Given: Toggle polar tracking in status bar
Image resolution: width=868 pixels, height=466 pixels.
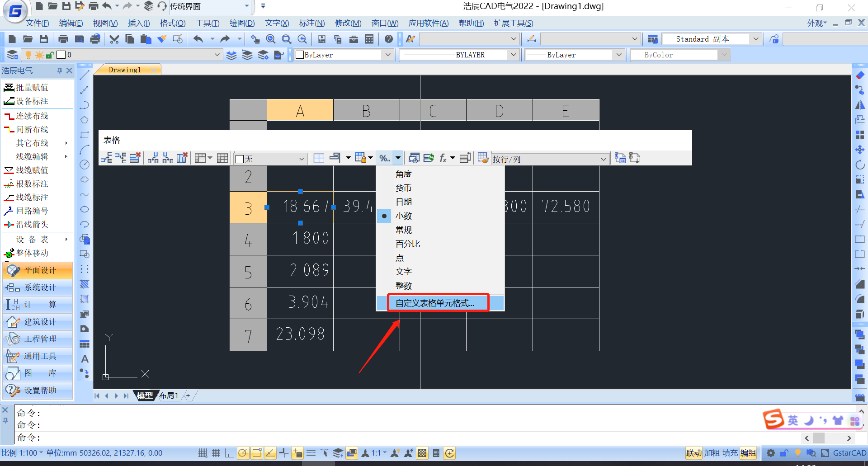Looking at the screenshot, I should tap(243, 453).
